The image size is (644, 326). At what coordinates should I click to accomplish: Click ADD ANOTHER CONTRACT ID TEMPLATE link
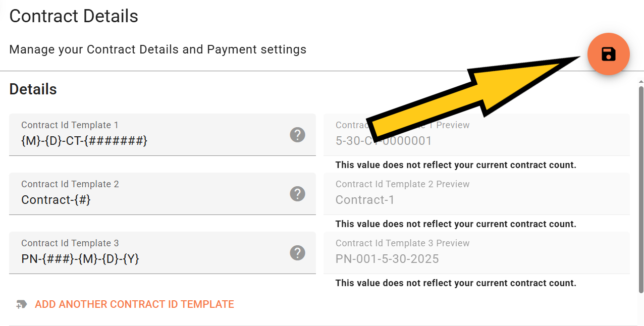pos(134,304)
